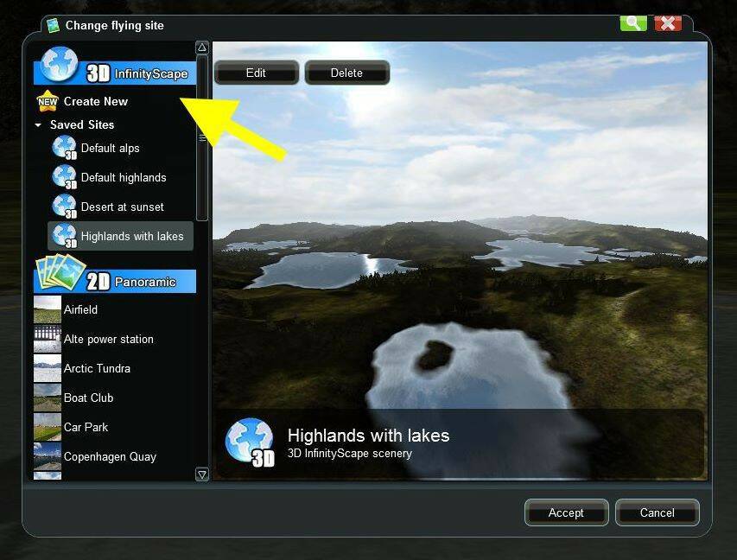Open the Create New site option
Viewport: 737px width, 560px height.
pos(95,101)
